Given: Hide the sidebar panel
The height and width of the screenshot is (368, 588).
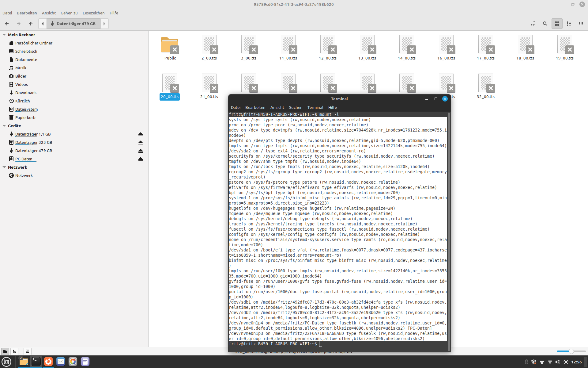Looking at the screenshot, I should pos(27,351).
